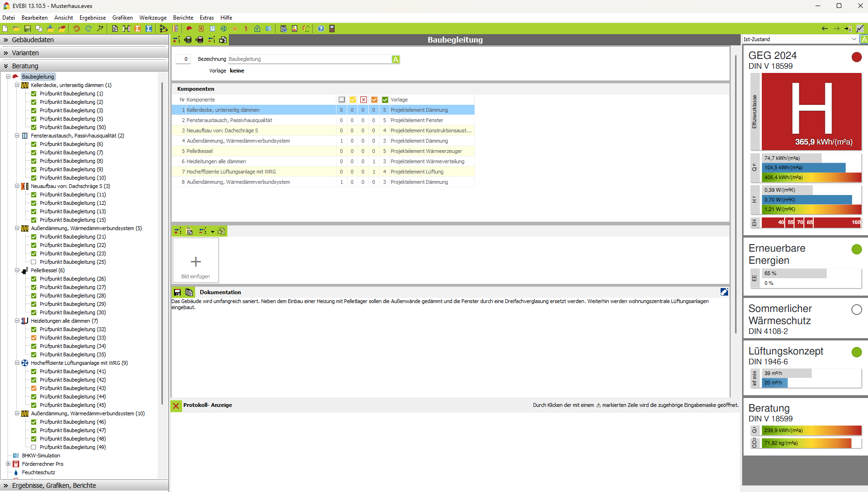Open the Berichte menu
Image resolution: width=868 pixels, height=492 pixels.
click(183, 18)
